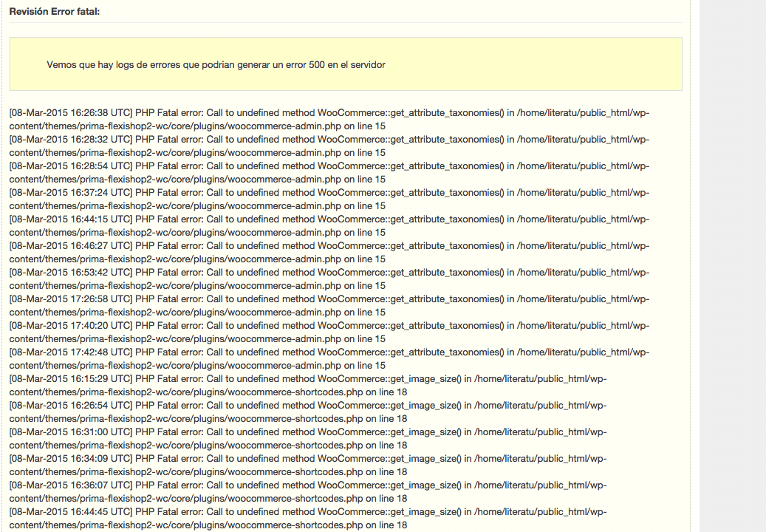The height and width of the screenshot is (532, 766).
Task: Select log entry timestamped 17:42:48 UTC
Action: click(329, 359)
